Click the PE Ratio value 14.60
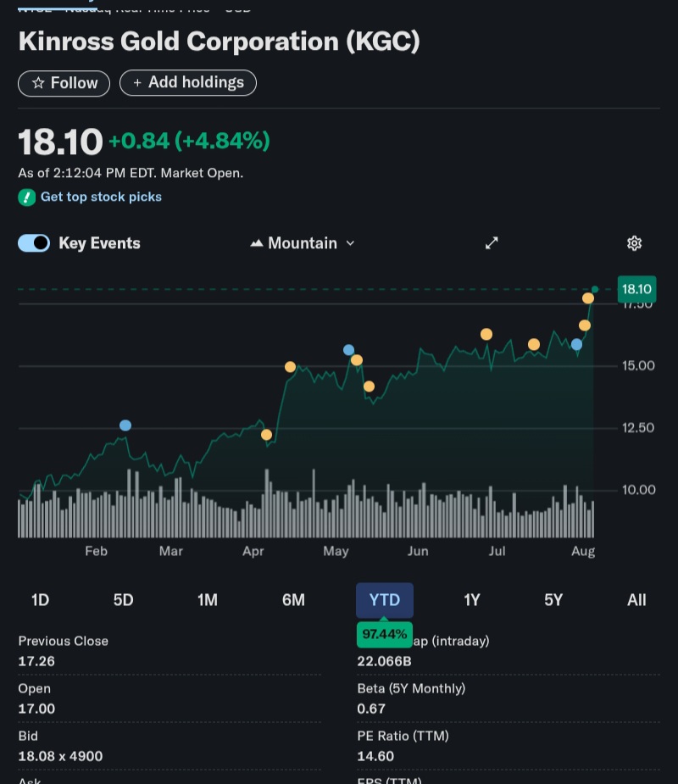 (x=375, y=756)
